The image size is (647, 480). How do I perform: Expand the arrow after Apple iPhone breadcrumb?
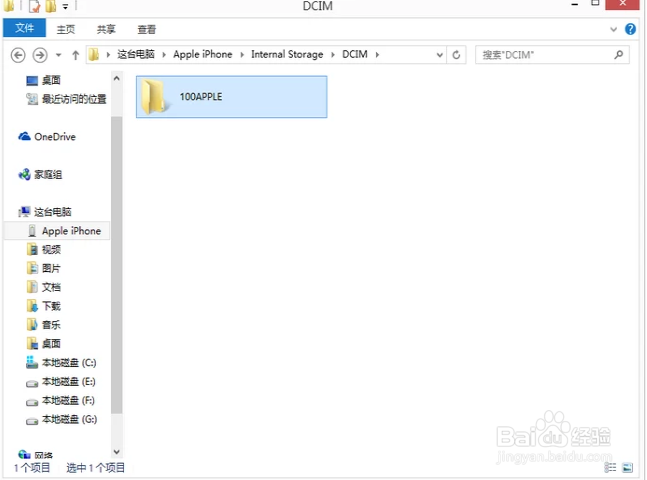coord(242,55)
